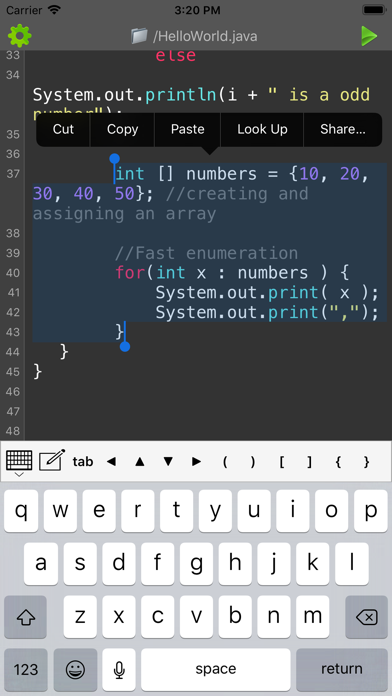
Task: Tap the k key
Action: (313, 564)
